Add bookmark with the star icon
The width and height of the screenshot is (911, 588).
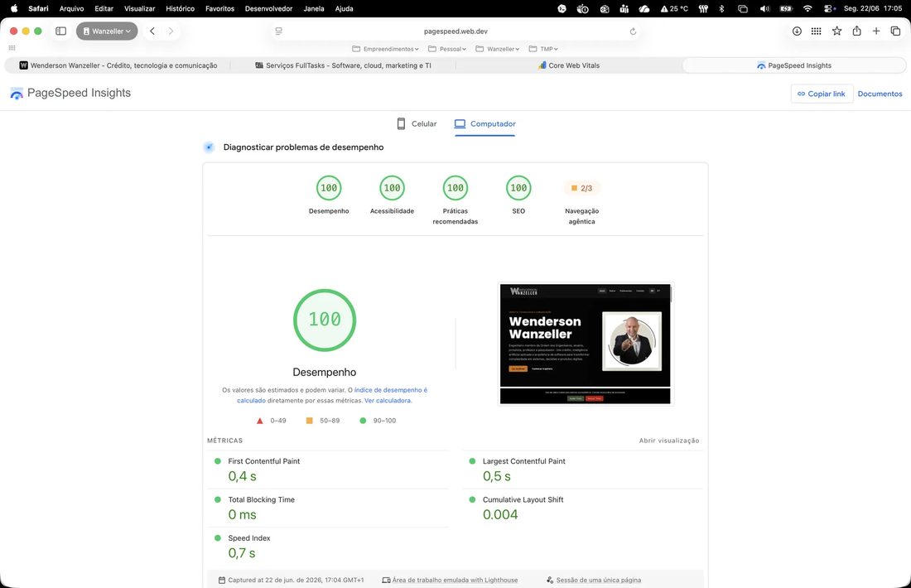(x=836, y=31)
